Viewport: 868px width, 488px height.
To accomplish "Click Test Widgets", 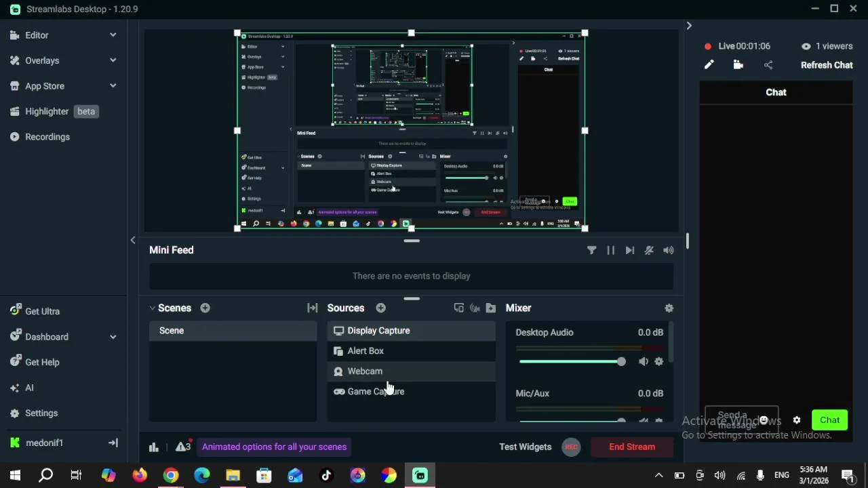I will pyautogui.click(x=526, y=447).
